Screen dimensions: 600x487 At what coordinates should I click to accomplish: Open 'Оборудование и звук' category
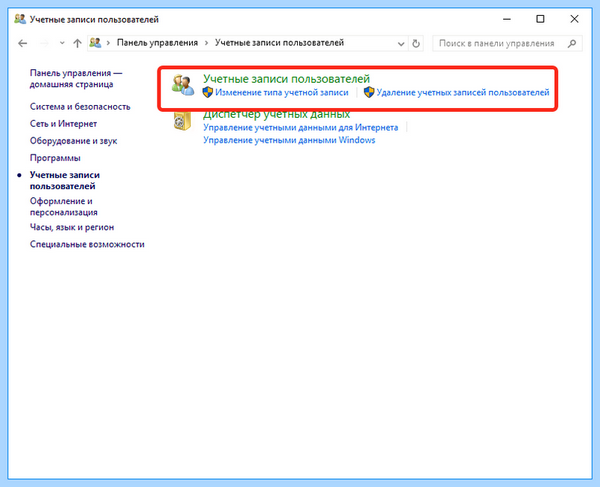click(73, 141)
